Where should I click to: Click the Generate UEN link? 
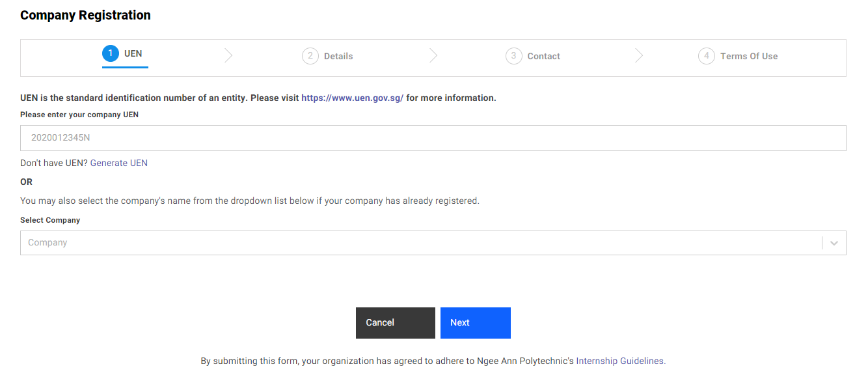[x=119, y=162]
